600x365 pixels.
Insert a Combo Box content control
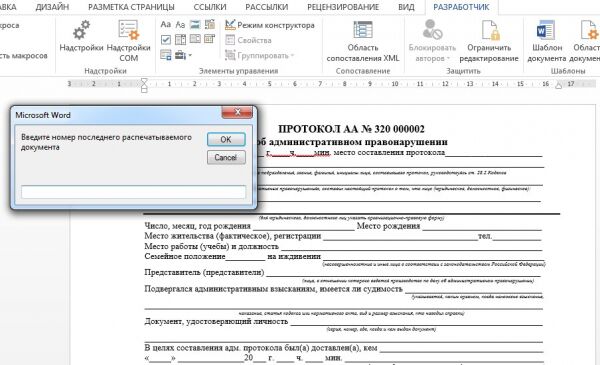tap(180, 39)
